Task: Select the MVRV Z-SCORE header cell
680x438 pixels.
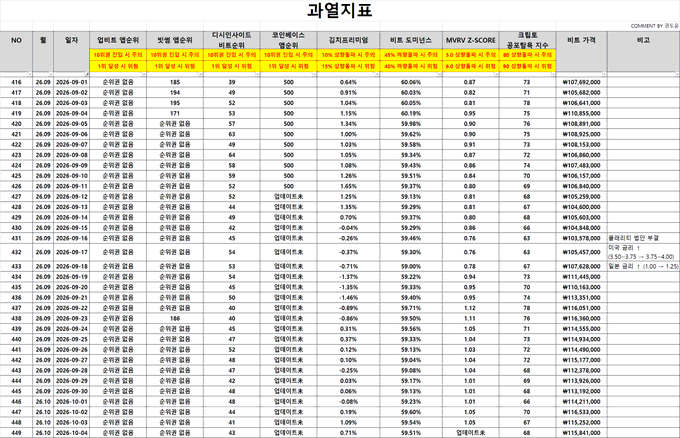Action: 471,40
